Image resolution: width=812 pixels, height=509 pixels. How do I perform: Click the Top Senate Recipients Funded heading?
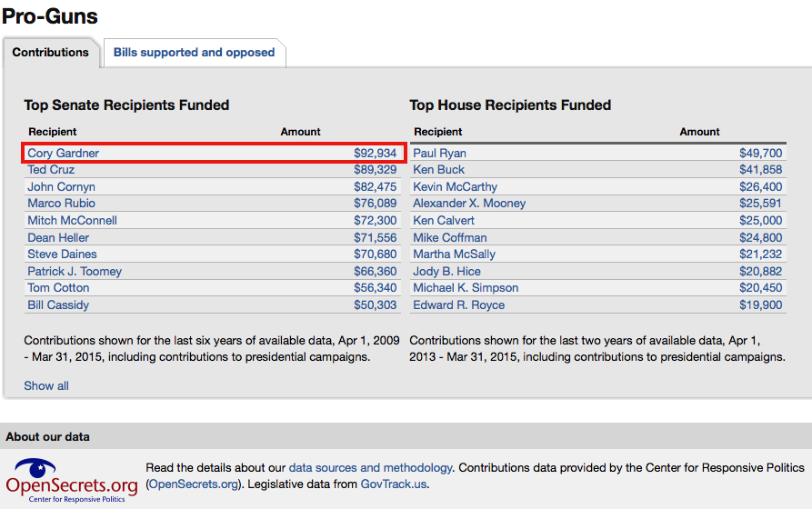tap(126, 105)
